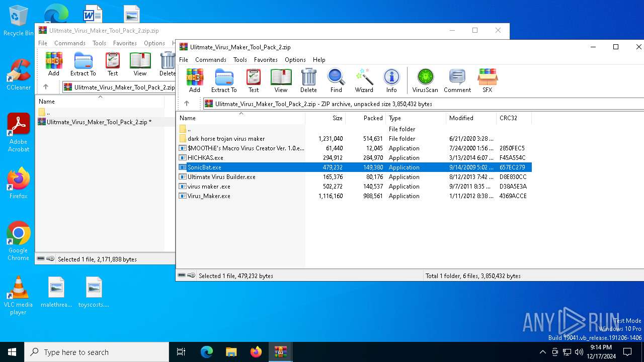Open Adobe Acrobat desktop icon
The width and height of the screenshot is (644, 362).
point(18,132)
